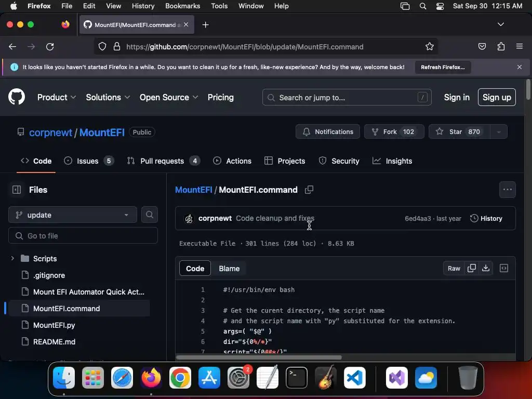Click the Sign up button
532x399 pixels.
tap(497, 97)
